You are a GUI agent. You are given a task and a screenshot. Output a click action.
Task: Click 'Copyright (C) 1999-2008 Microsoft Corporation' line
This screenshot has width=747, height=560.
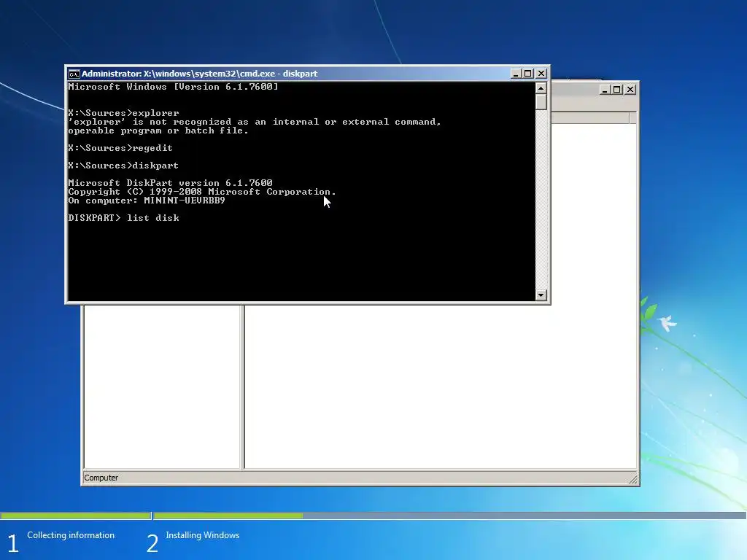point(202,192)
